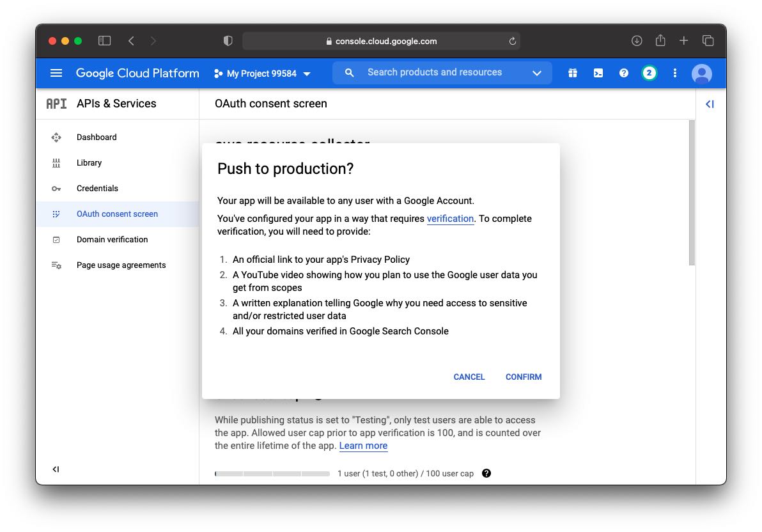Reload the page with refresh icon
The width and height of the screenshot is (762, 532).
(512, 42)
